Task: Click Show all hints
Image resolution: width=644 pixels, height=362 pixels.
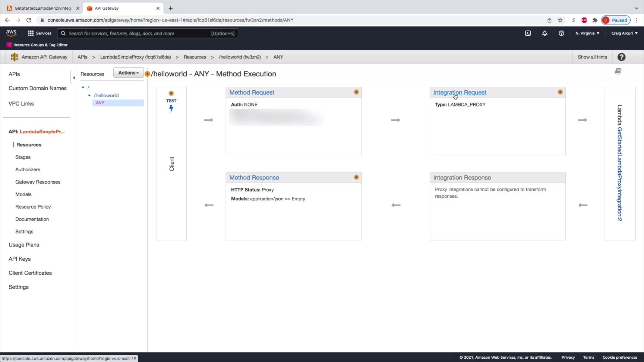Action: pos(592,57)
